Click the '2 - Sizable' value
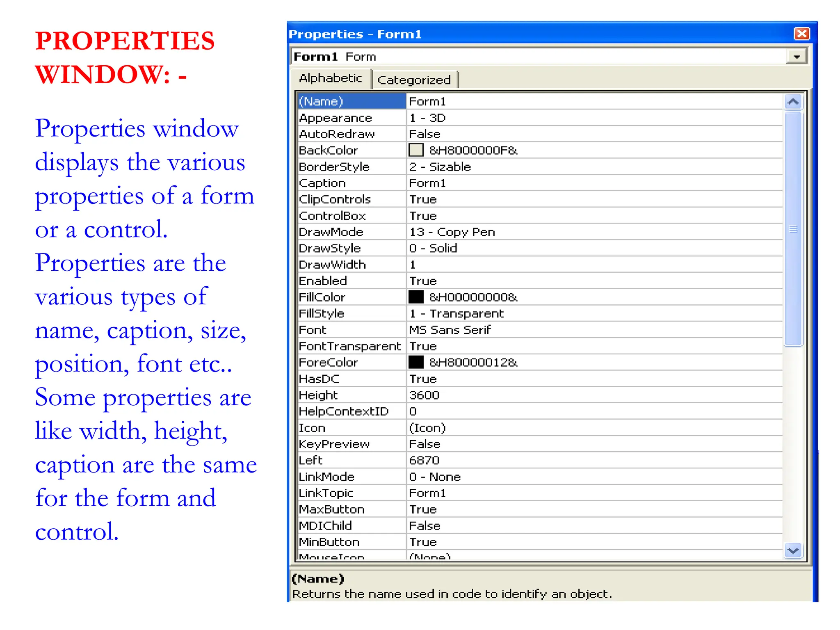 point(594,167)
